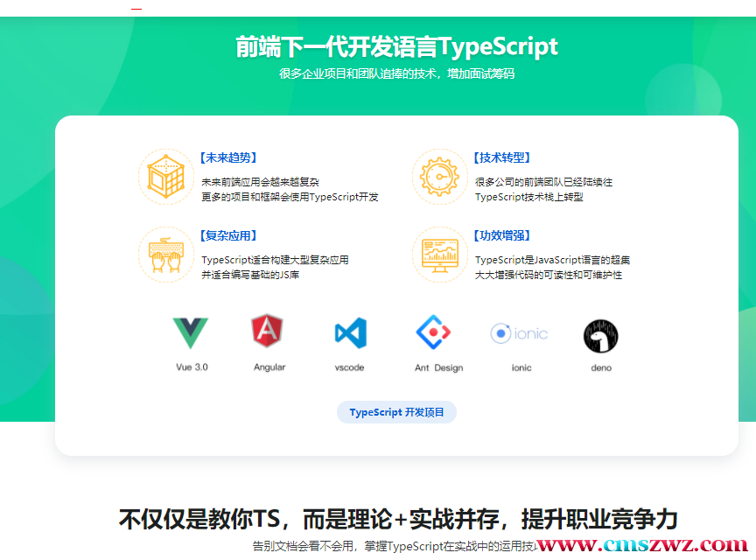Image resolution: width=756 pixels, height=560 pixels.
Task: Select the blue vscode logo
Action: click(x=350, y=332)
